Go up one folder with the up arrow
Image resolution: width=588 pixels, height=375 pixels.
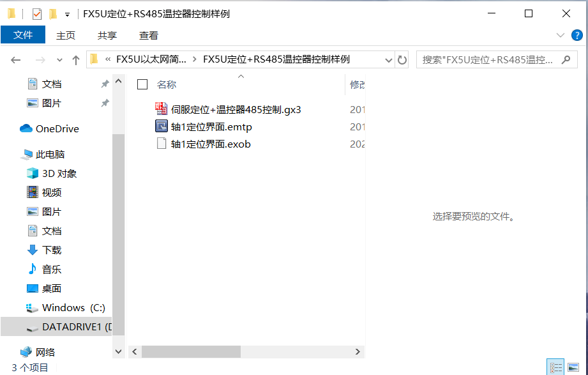[x=76, y=60]
